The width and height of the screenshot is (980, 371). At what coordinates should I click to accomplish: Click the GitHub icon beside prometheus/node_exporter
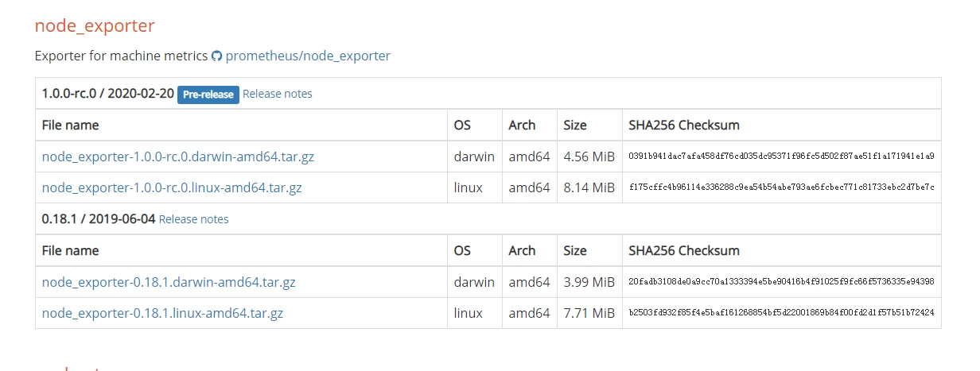(216, 56)
